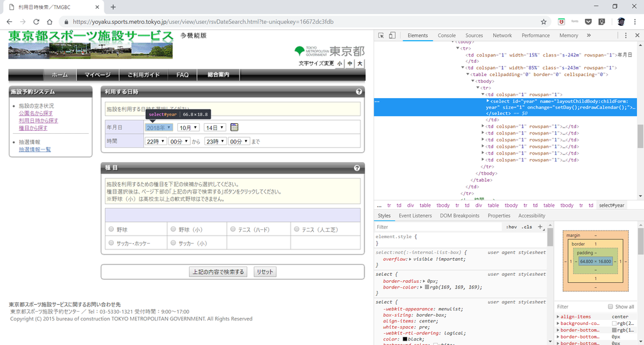Select the 野球 radio button
Screen dimensions: 644x345
[x=111, y=229]
